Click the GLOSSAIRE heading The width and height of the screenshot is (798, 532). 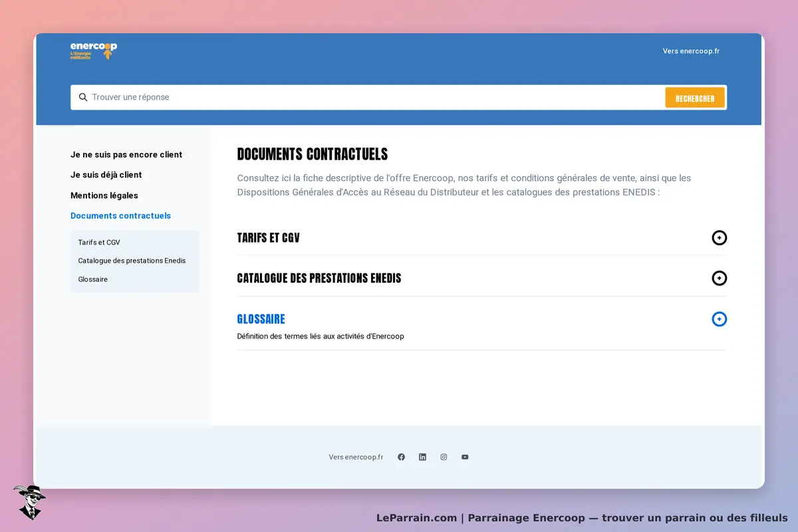tap(261, 319)
